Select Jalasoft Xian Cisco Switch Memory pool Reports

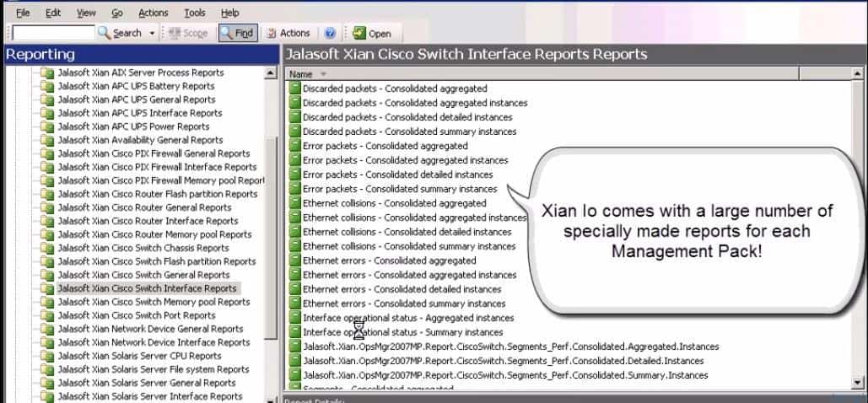click(154, 302)
